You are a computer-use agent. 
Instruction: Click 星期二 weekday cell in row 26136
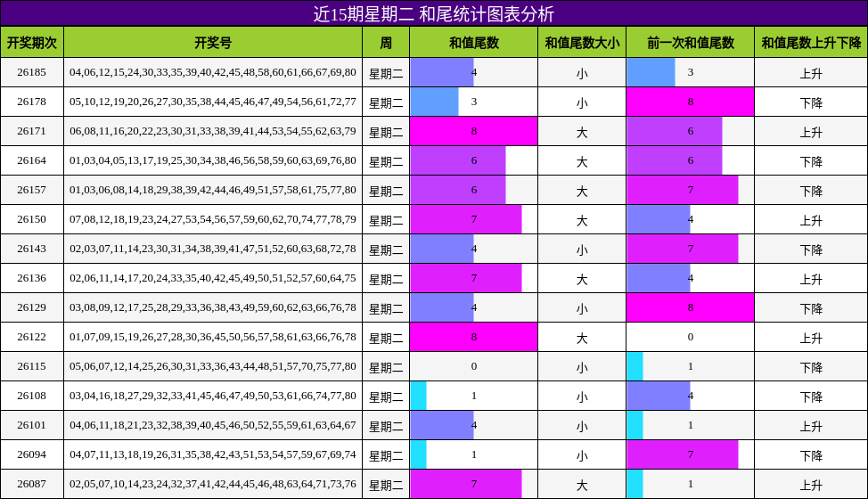pyautogui.click(x=386, y=278)
